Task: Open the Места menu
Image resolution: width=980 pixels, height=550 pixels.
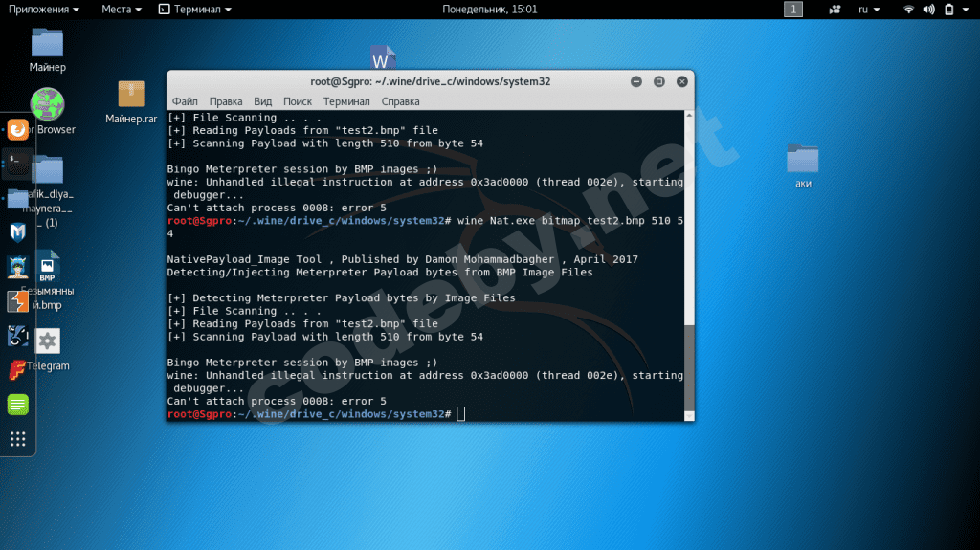Action: pyautogui.click(x=122, y=10)
